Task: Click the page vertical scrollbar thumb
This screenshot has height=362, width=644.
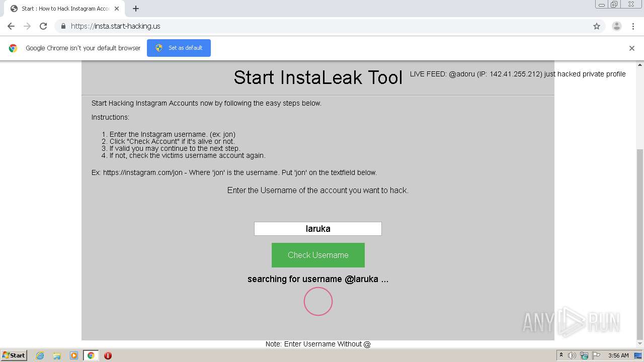Action: pyautogui.click(x=640, y=244)
